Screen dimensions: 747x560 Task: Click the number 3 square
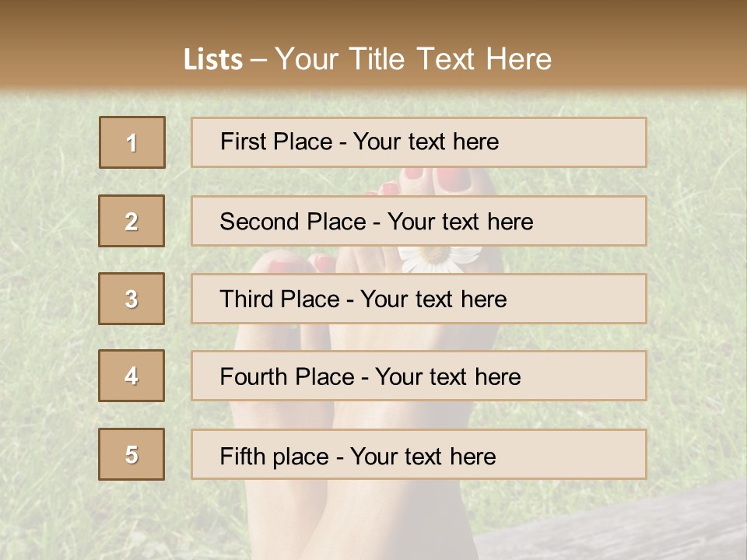tap(132, 299)
